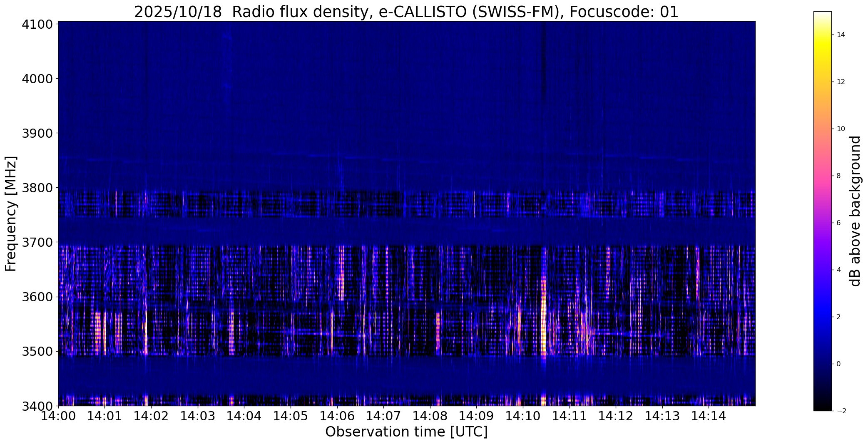This screenshot has width=868, height=444.
Task: Pick the colorbar tick value 4
Action: pos(838,270)
